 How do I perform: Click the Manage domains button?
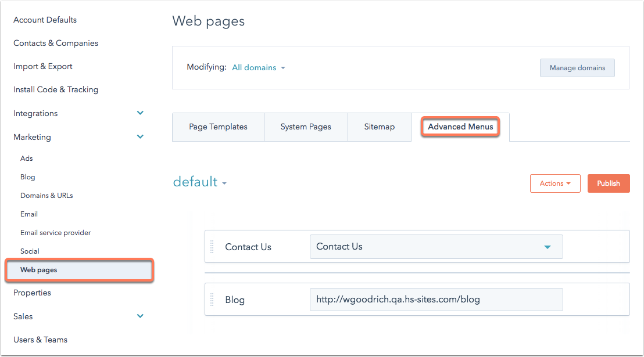[577, 68]
